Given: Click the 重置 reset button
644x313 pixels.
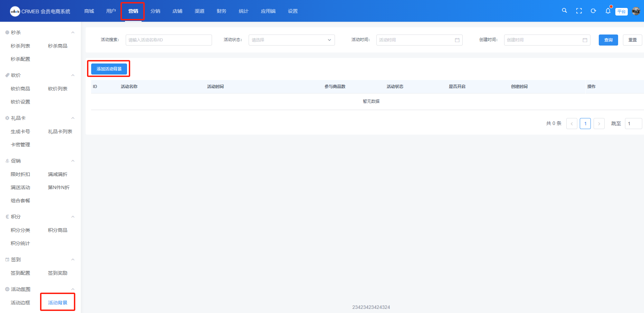Looking at the screenshot, I should click(632, 40).
